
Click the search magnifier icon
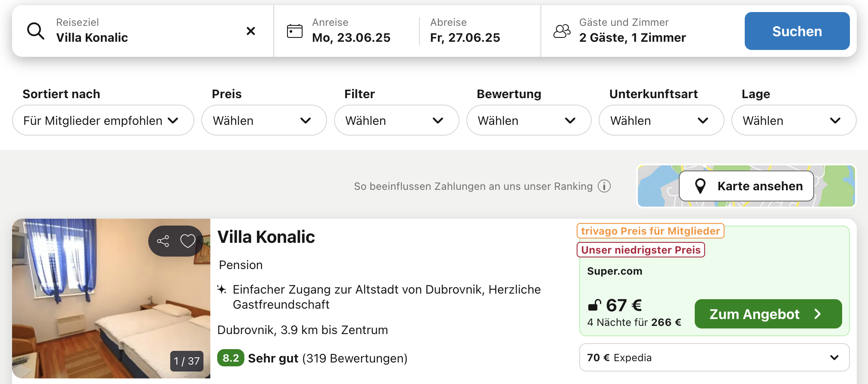36,31
